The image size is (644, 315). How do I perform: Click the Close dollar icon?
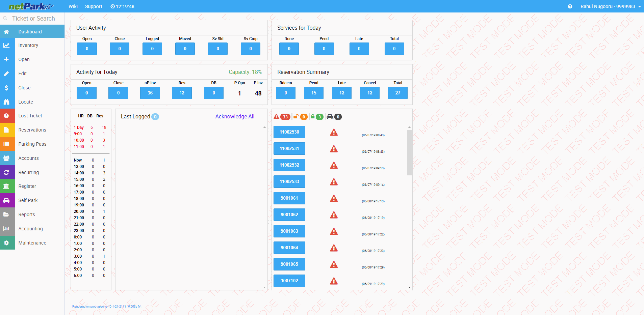(x=6, y=88)
